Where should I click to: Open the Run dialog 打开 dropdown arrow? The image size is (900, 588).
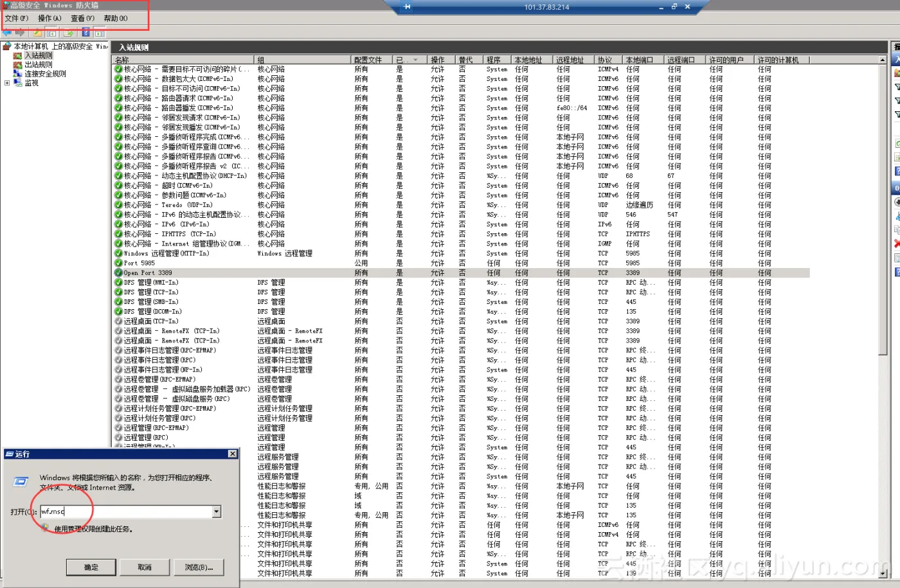(x=217, y=512)
